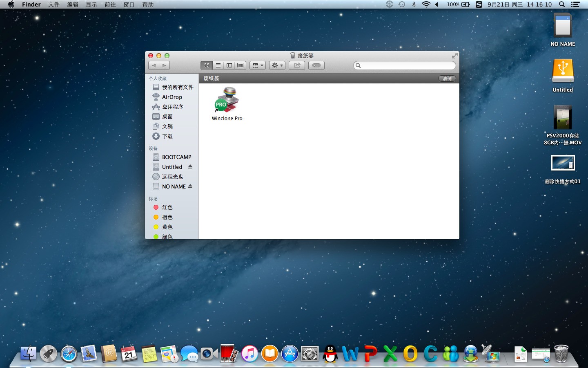588x368 pixels.
Task: Eject the NO NAME volume in sidebar
Action: pos(190,186)
